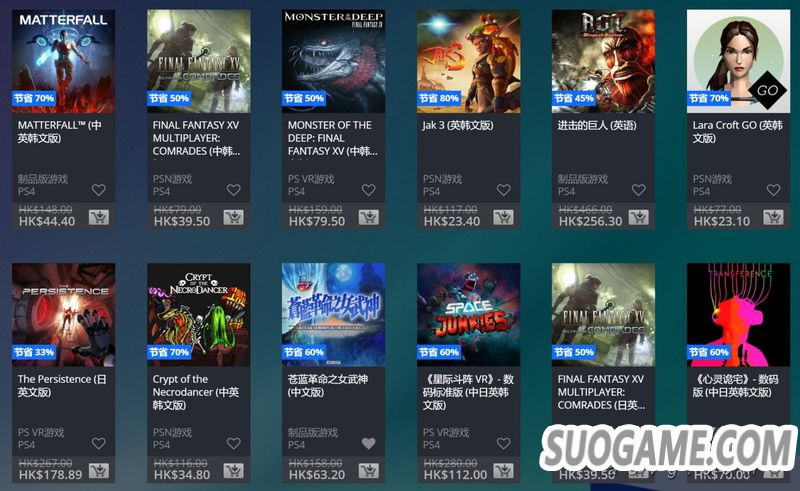
Task: Add Crypt of the Necrodancer to cart
Action: 233,471
